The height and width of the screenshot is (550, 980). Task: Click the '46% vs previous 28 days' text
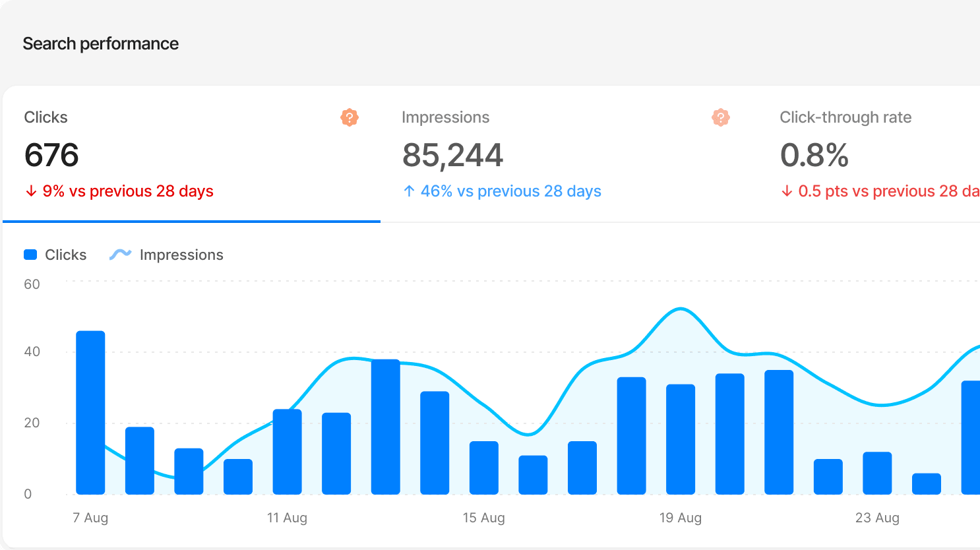[x=511, y=191]
